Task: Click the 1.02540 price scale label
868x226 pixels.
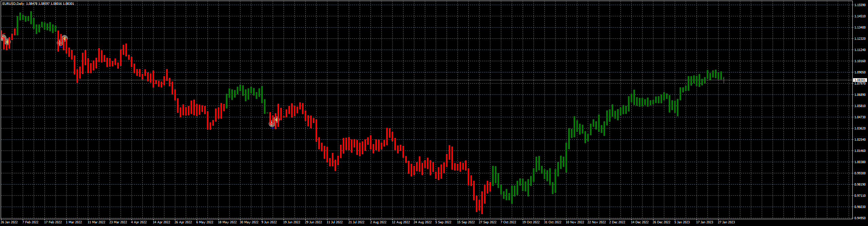Action: click(860, 140)
